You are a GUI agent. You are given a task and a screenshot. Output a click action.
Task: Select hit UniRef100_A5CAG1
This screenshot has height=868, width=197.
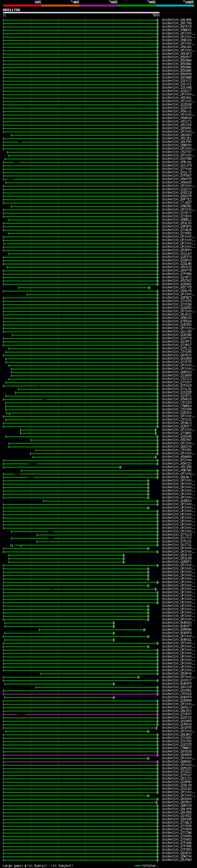177,98
